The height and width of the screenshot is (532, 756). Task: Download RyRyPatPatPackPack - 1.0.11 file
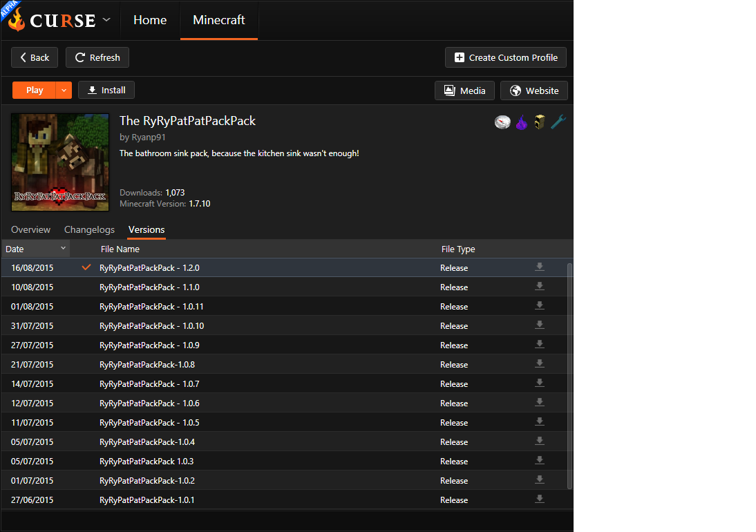(x=540, y=305)
